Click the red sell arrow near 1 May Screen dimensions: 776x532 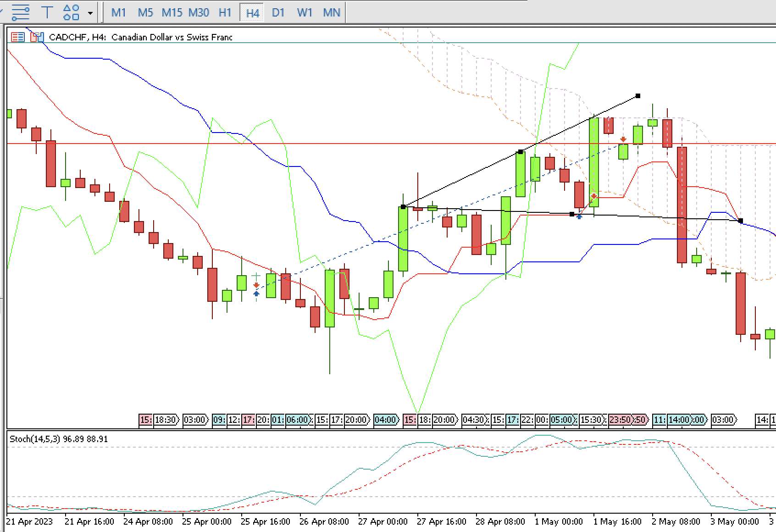coord(623,139)
